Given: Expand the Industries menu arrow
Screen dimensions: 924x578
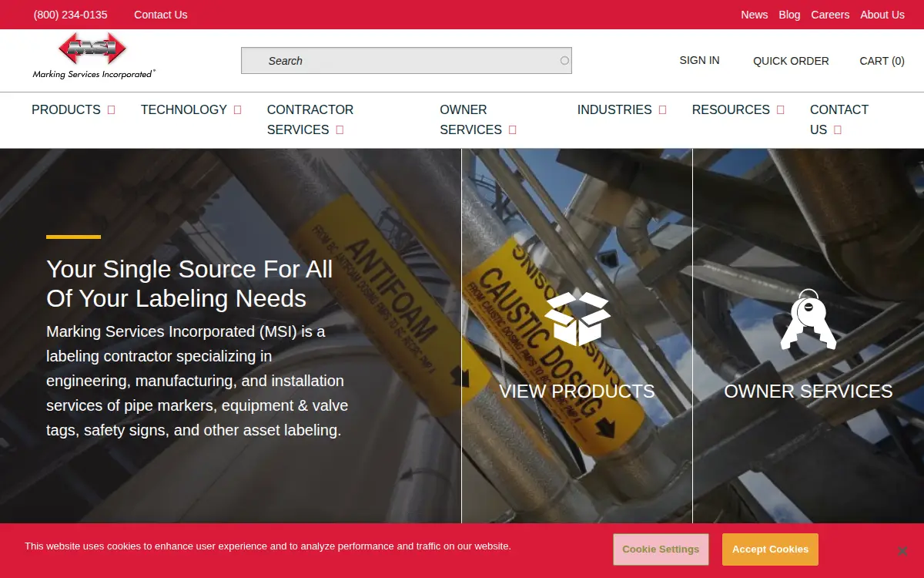Looking at the screenshot, I should 662,110.
